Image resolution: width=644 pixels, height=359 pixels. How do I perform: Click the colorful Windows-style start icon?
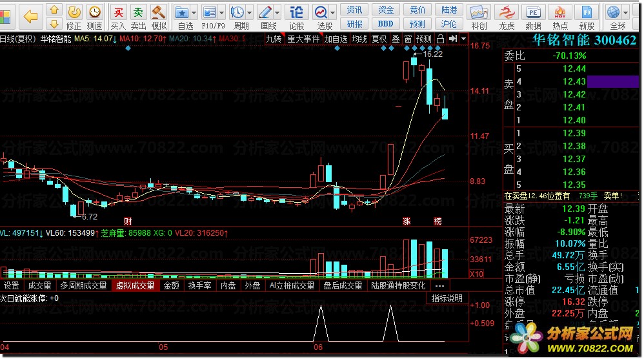(x=5, y=17)
